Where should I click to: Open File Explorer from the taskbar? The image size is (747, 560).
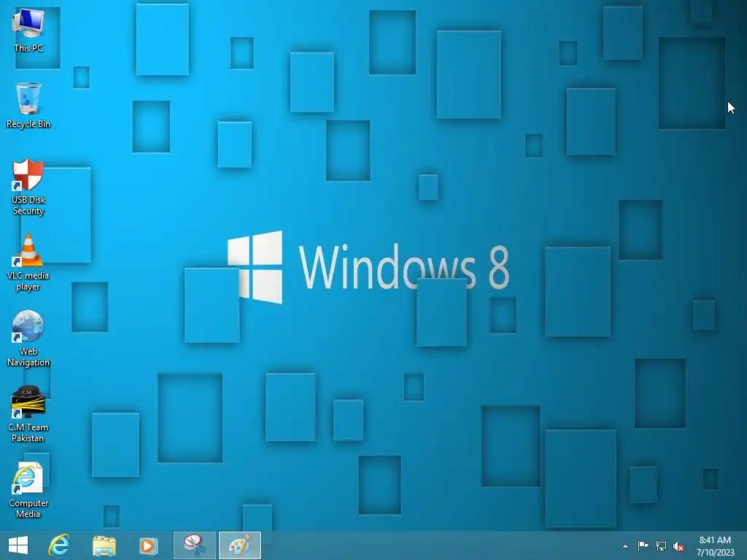[104, 546]
